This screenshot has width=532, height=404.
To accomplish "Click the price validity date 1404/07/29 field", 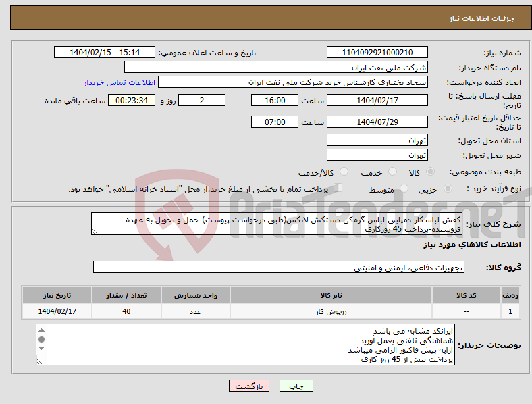I will click(377, 122).
